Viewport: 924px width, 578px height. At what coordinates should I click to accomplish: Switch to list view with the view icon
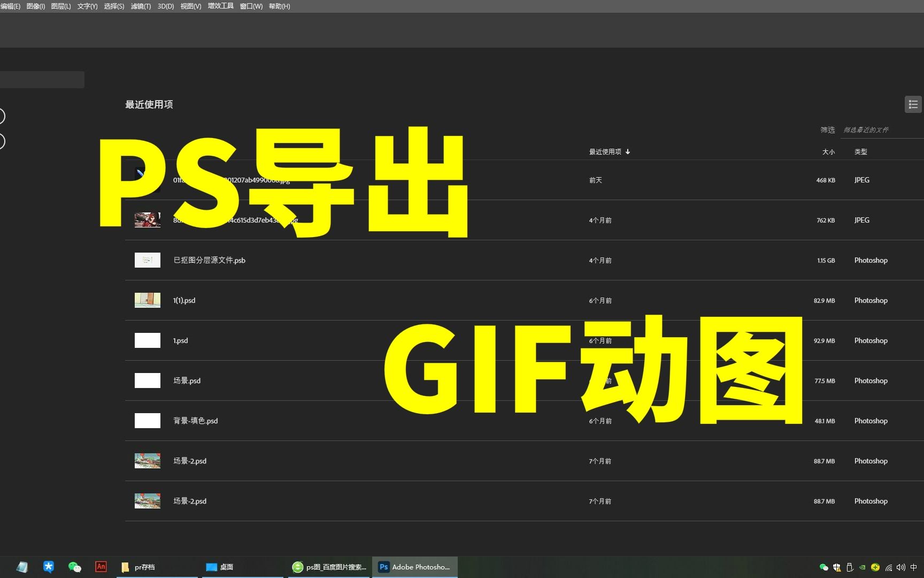pos(913,104)
